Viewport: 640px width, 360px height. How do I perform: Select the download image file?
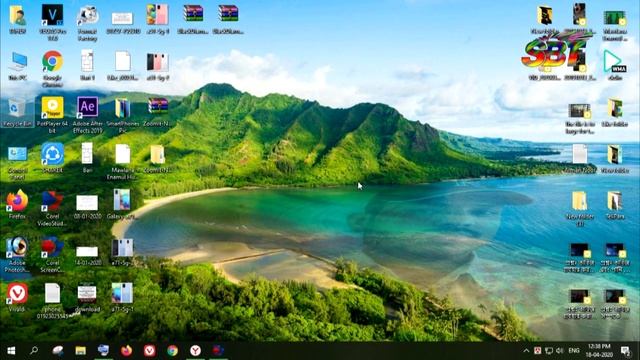coord(87,297)
